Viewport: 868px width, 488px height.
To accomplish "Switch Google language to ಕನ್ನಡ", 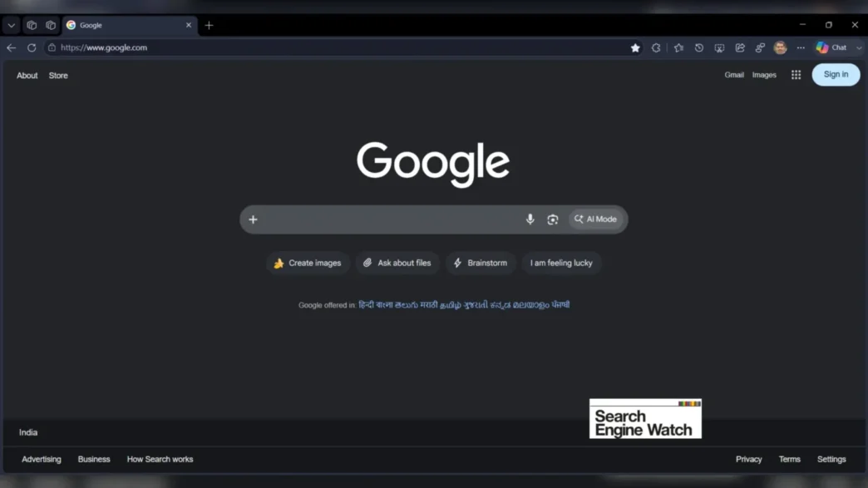I will (501, 305).
